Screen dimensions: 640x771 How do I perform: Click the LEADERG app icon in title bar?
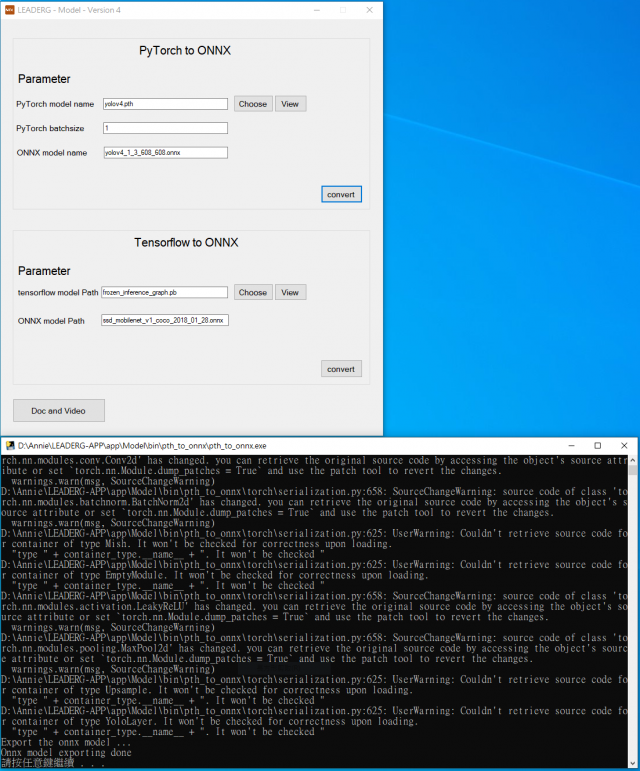click(x=8, y=8)
